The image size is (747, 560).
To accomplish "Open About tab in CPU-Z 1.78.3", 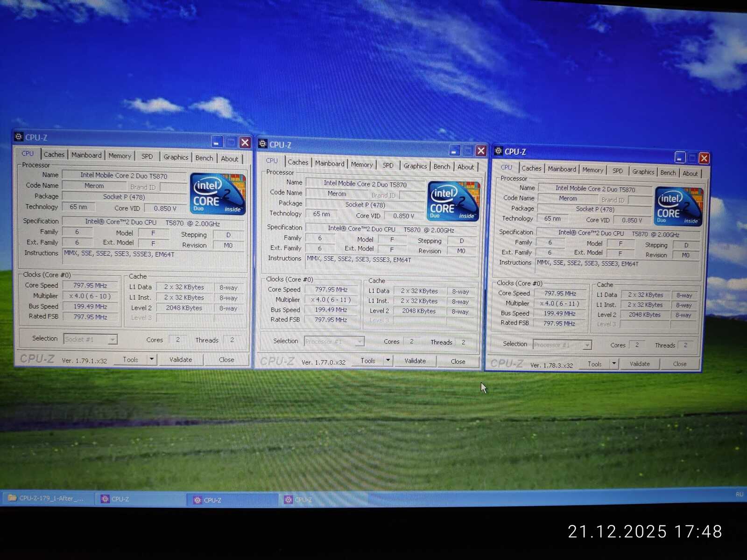I will coord(690,174).
